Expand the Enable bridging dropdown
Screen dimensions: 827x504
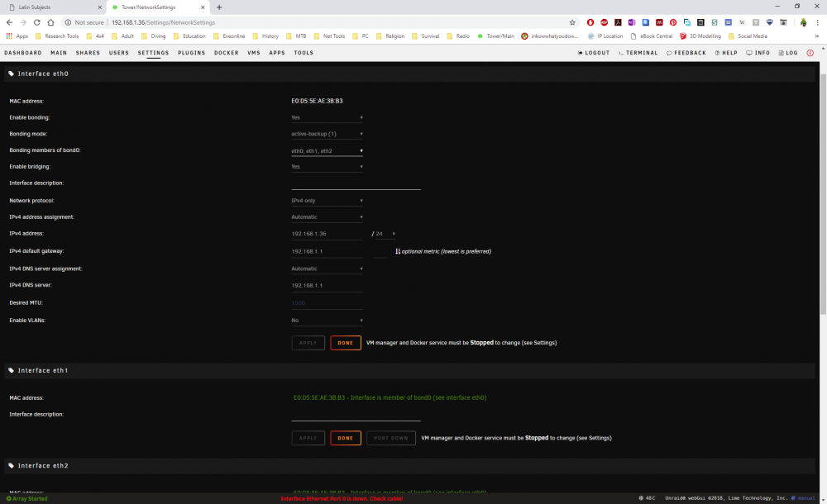(327, 167)
